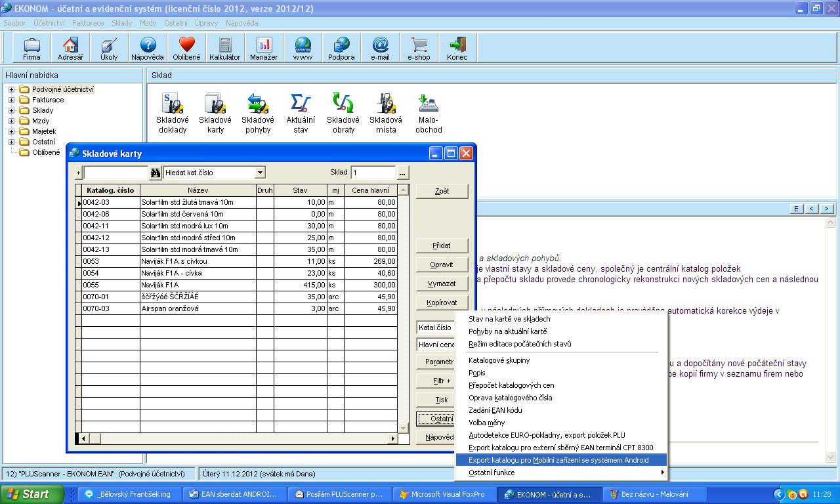Open the Podpora toolbar icon
The width and height of the screenshot is (840, 504).
click(x=341, y=49)
